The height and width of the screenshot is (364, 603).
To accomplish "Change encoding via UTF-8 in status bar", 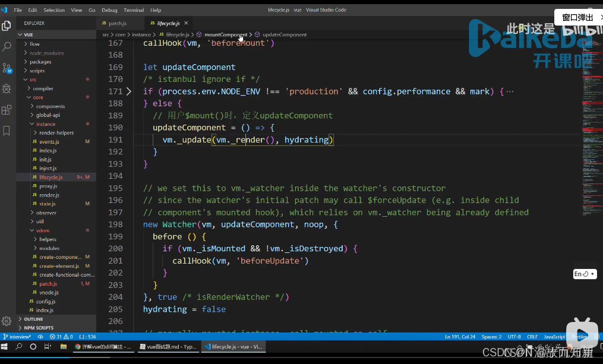I will tap(514, 337).
